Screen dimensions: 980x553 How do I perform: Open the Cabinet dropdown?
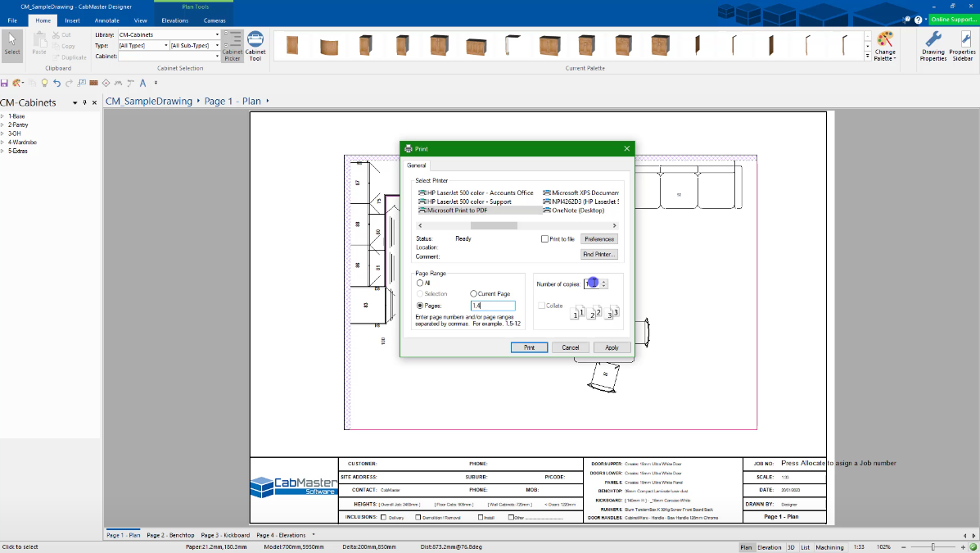(x=217, y=56)
